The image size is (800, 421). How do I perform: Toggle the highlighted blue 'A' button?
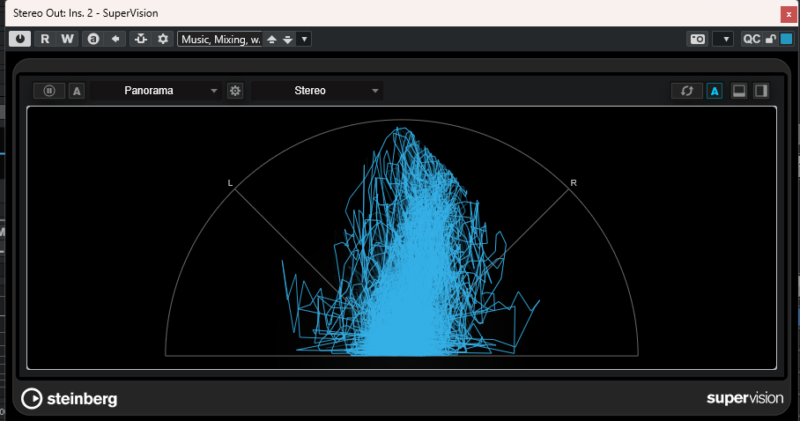pyautogui.click(x=714, y=91)
